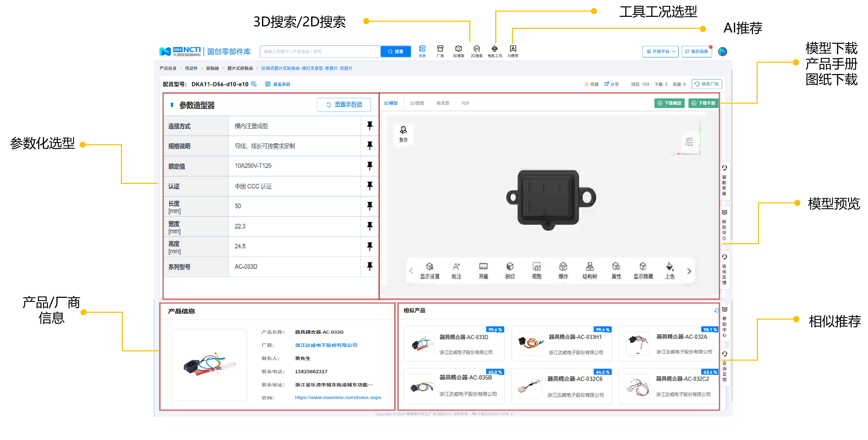The height and width of the screenshot is (440, 868).
Task: Switch to the PDF tab
Action: [x=465, y=103]
